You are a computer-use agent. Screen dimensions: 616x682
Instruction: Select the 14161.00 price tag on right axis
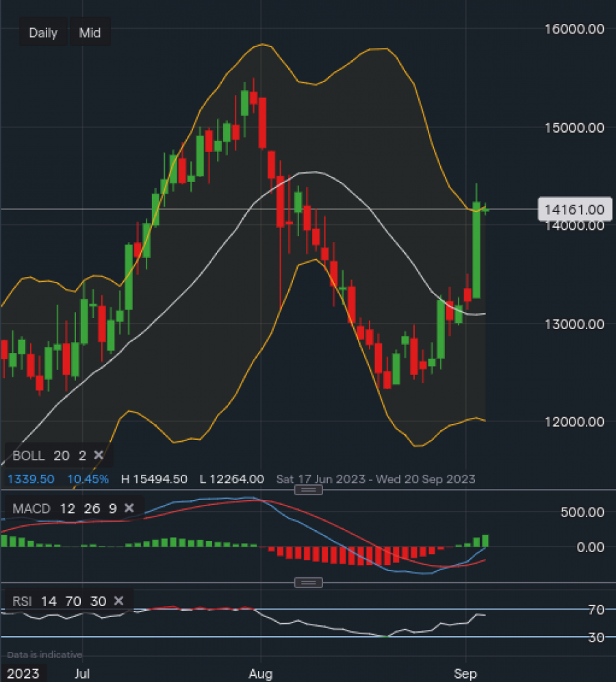[575, 209]
